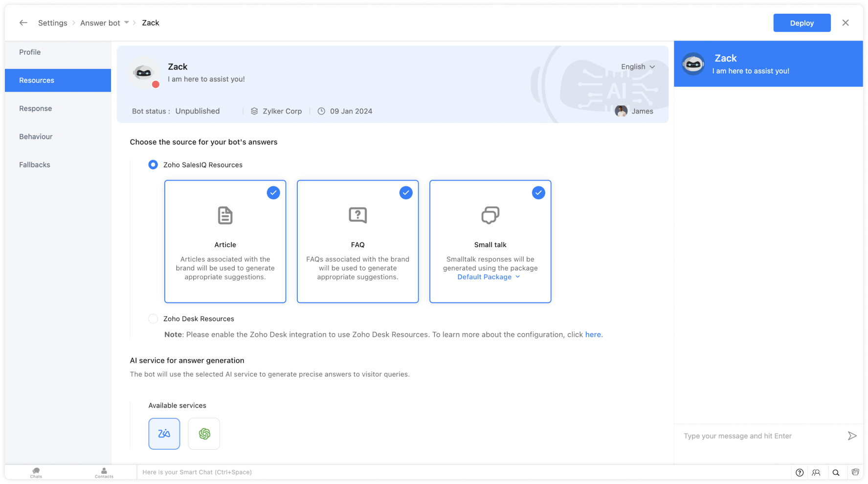The width and height of the screenshot is (868, 484).
Task: Click the '09 Jan 2024' date text
Action: [x=351, y=111]
